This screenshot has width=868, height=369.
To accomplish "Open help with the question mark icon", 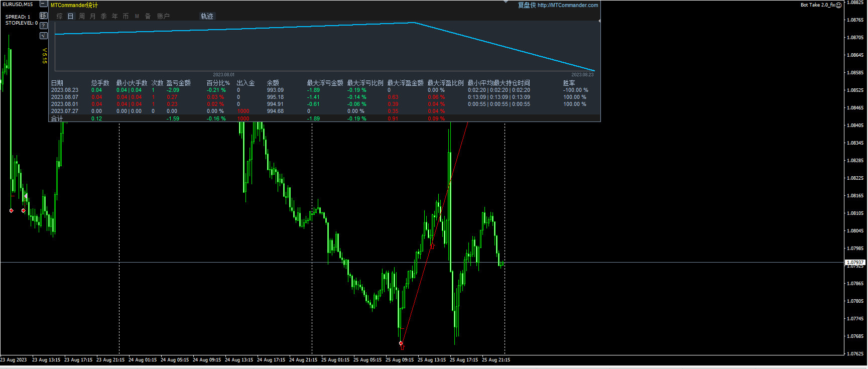I will pos(44,26).
